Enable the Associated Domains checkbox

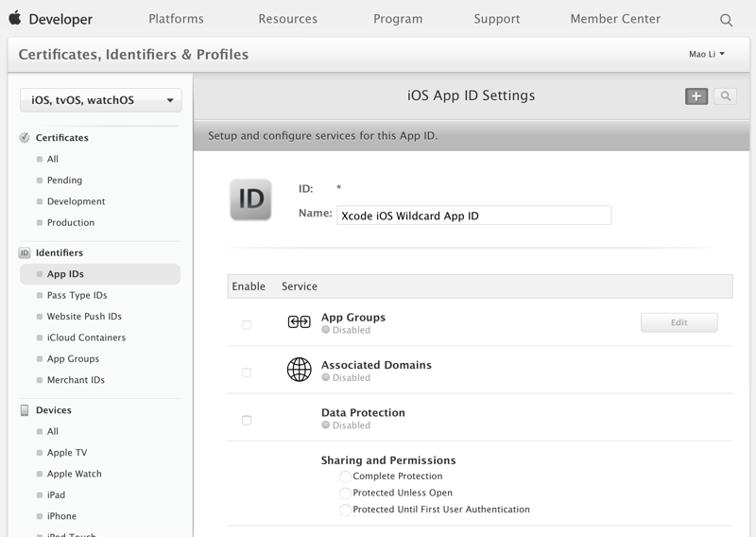(x=247, y=372)
